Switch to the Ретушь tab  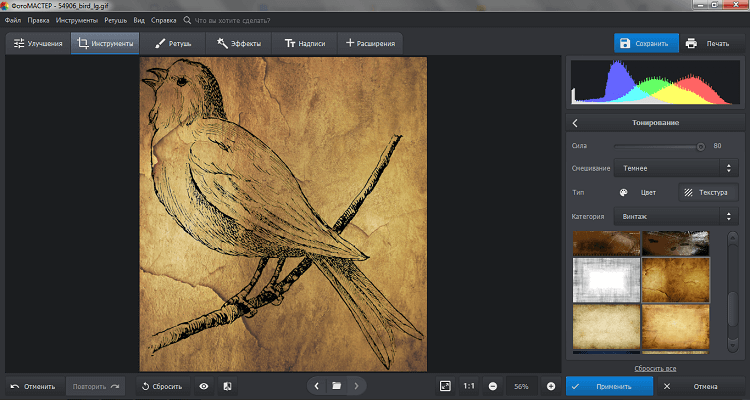coord(173,44)
